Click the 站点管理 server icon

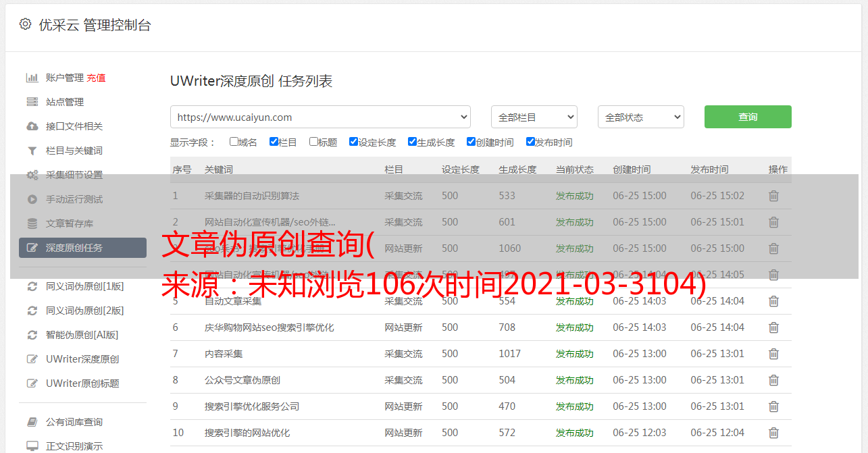(32, 102)
